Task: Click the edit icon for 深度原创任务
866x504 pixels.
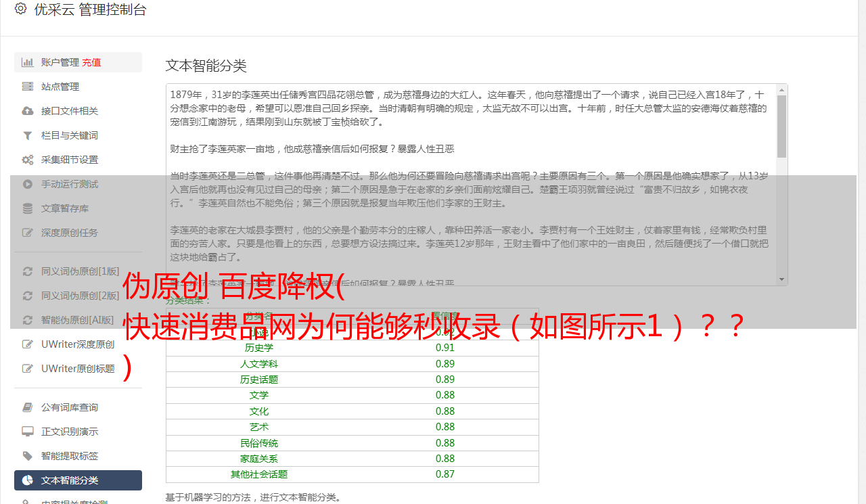Action: pyautogui.click(x=28, y=233)
